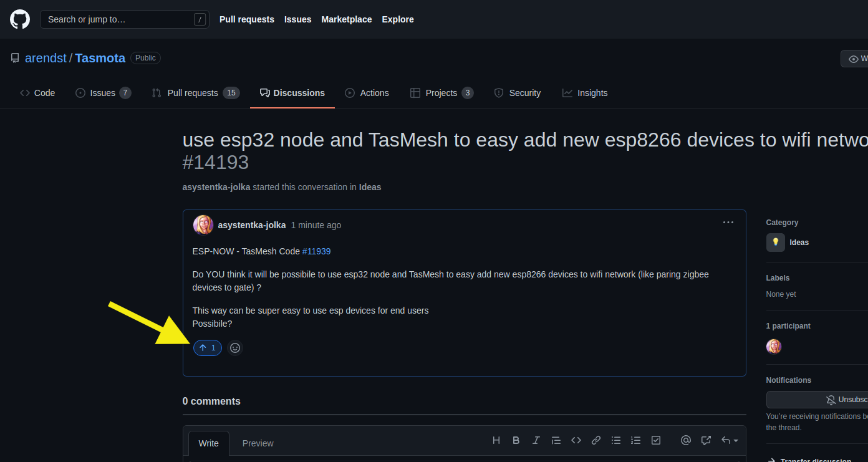Insert a numbered list
This screenshot has width=868, height=462.
tap(636, 440)
